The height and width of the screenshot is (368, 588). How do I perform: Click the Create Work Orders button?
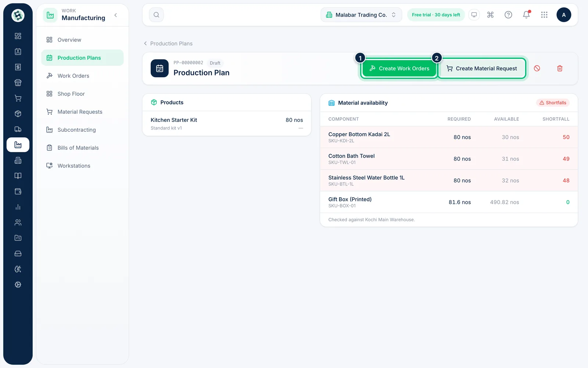tap(399, 68)
